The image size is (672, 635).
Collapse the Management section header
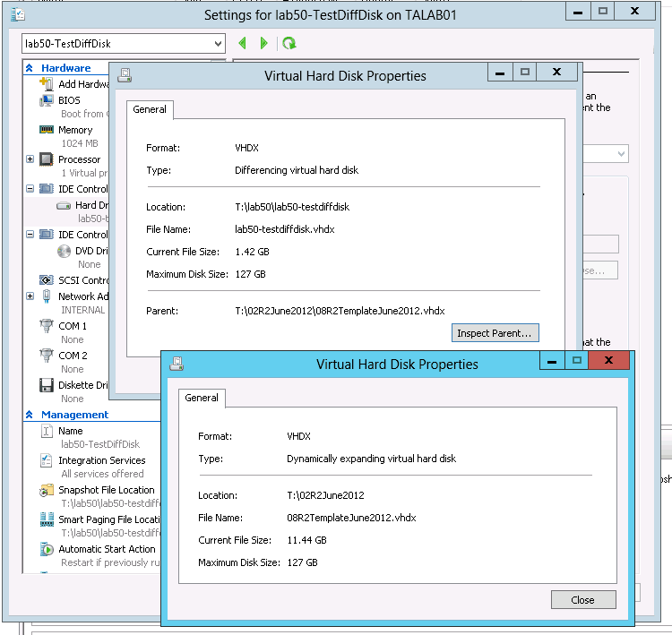[x=30, y=415]
